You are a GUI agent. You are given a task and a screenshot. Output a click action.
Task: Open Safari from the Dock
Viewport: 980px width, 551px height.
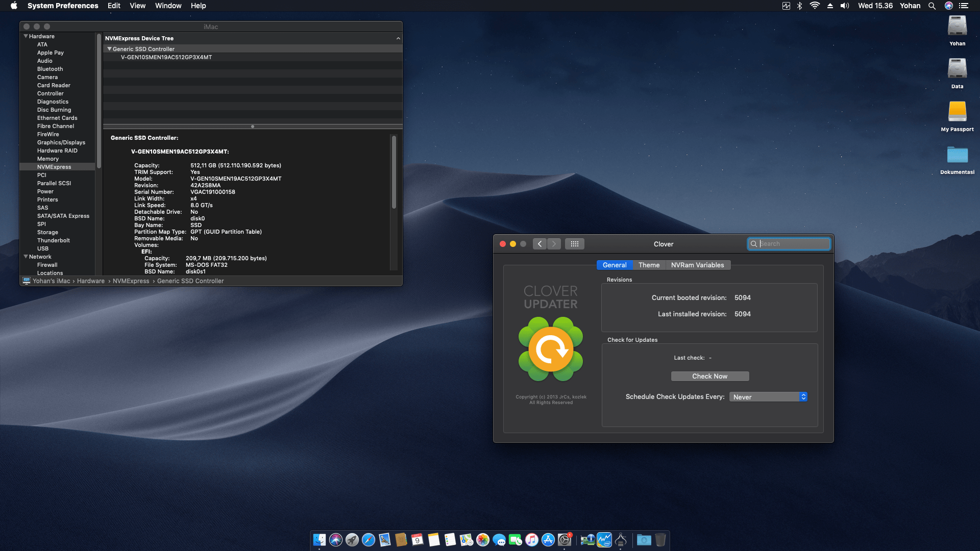coord(369,539)
